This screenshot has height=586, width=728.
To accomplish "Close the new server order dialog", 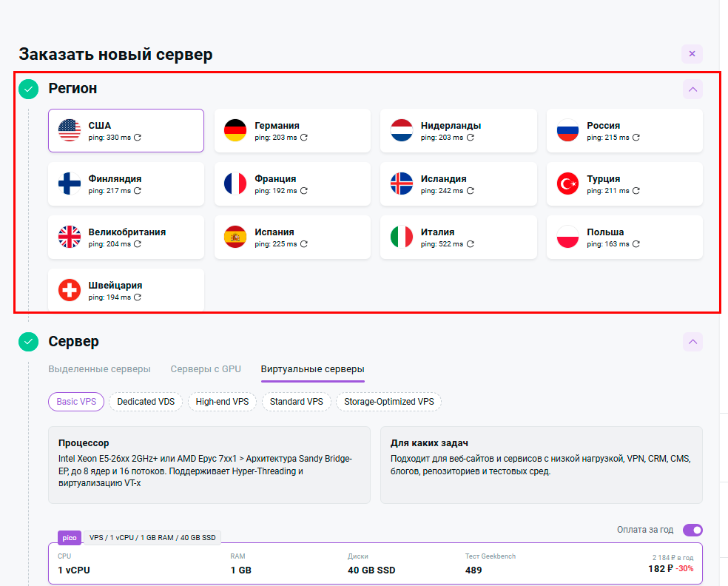I will tap(692, 54).
